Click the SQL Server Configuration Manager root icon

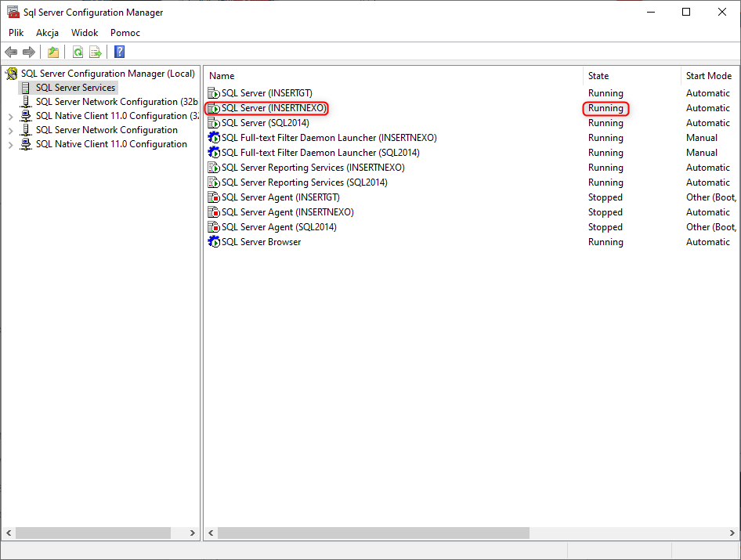click(11, 74)
